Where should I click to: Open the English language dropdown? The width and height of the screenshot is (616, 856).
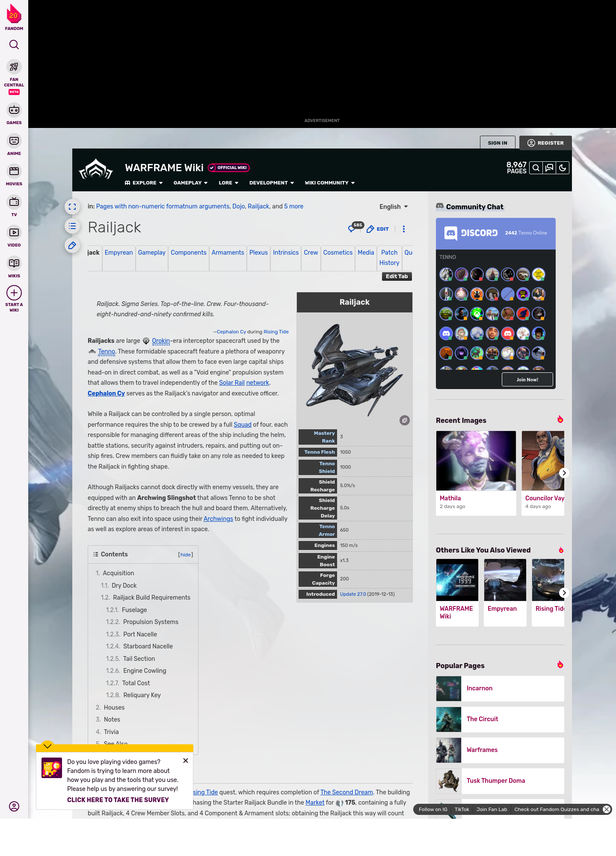pyautogui.click(x=394, y=207)
